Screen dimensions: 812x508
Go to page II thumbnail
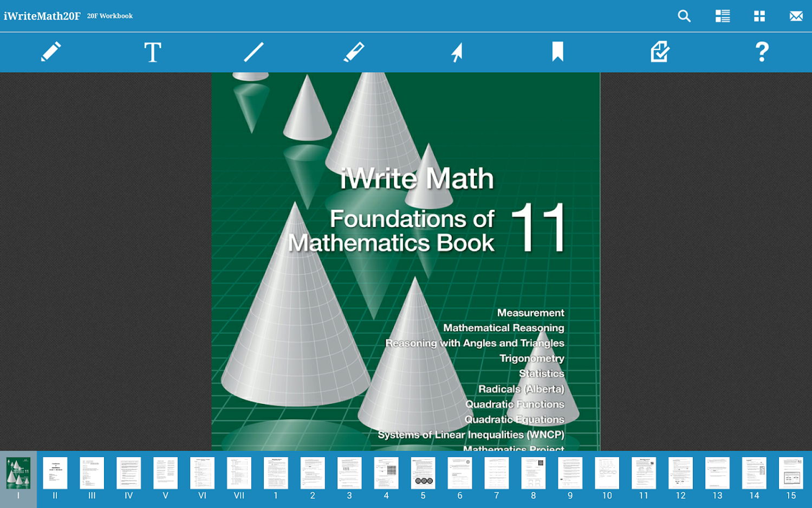coord(55,473)
